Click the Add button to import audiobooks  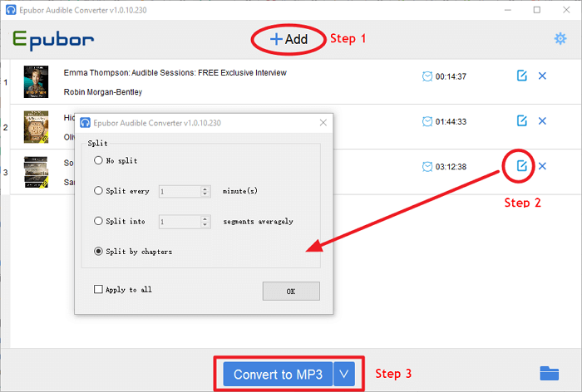coord(289,39)
